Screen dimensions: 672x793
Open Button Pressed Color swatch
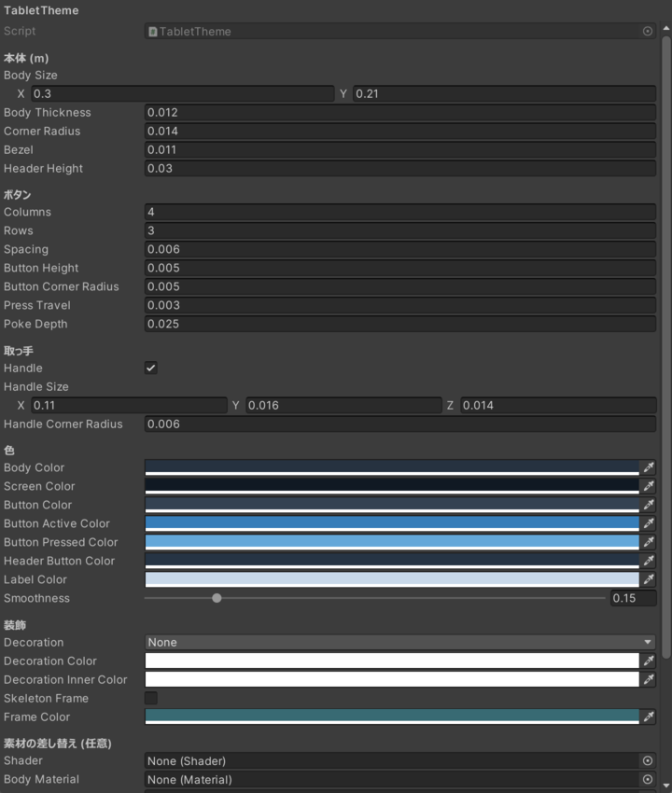(392, 542)
